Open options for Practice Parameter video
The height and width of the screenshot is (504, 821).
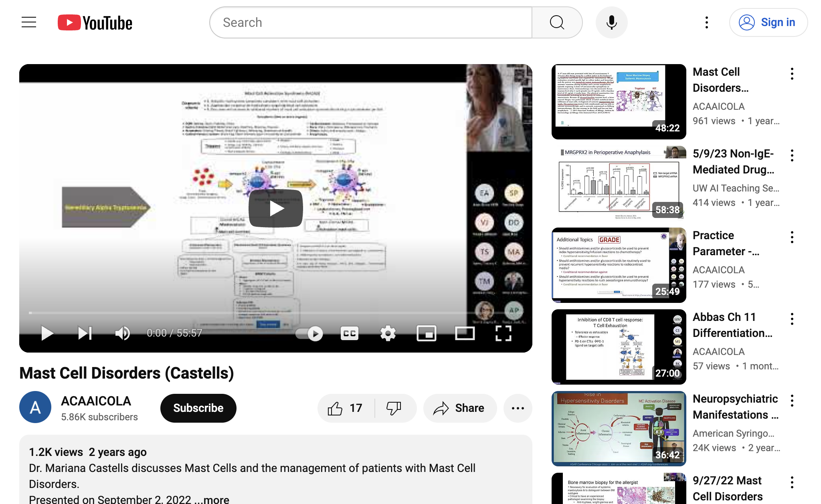tap(792, 237)
